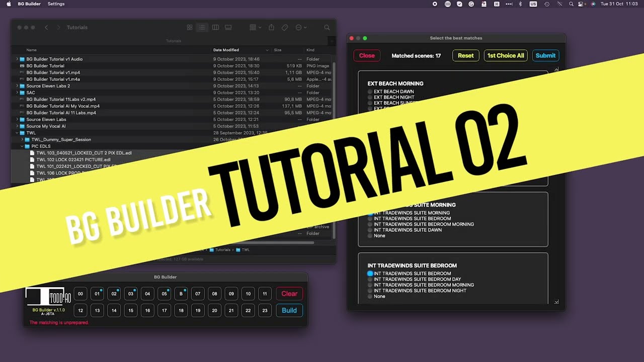
Task: Select BEDROOM MORNING in the SUITE BEDROOM group
Action: click(370, 285)
